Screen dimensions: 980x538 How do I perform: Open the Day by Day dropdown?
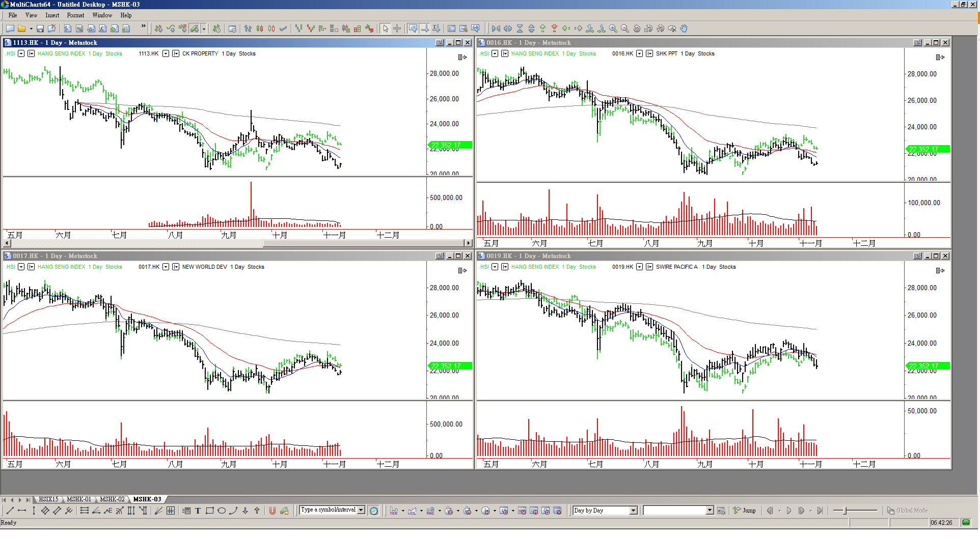coord(633,511)
